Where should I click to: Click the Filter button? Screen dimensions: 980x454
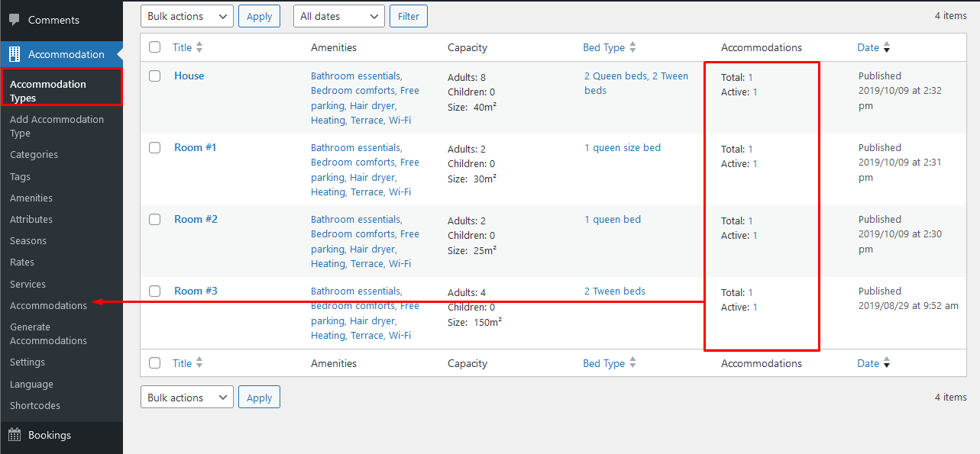click(409, 16)
